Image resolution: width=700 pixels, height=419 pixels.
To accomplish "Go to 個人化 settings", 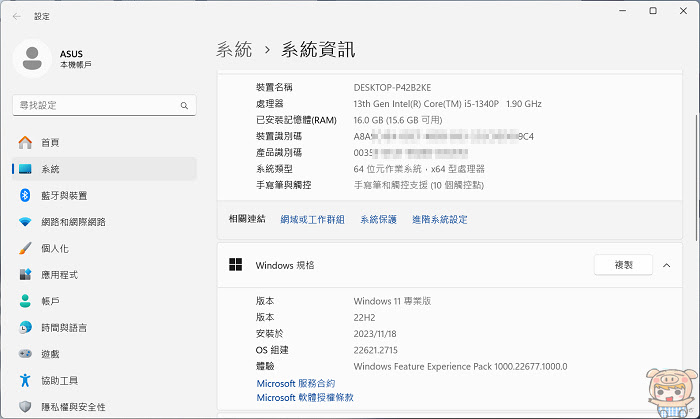I will (x=104, y=248).
